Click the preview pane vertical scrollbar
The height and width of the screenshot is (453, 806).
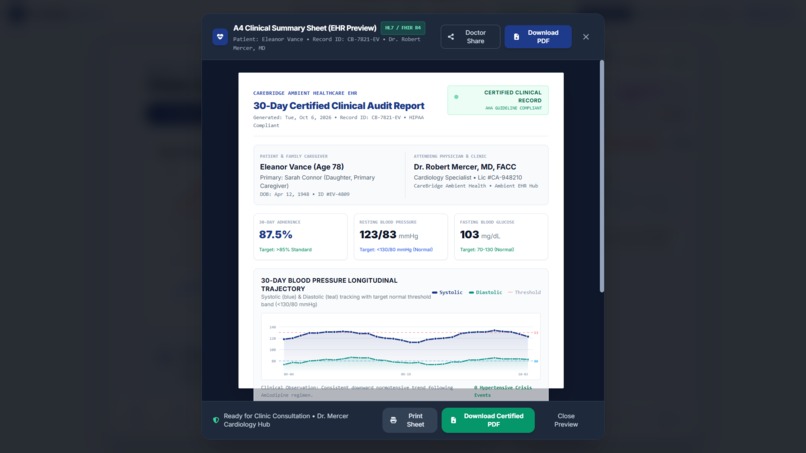pyautogui.click(x=601, y=176)
